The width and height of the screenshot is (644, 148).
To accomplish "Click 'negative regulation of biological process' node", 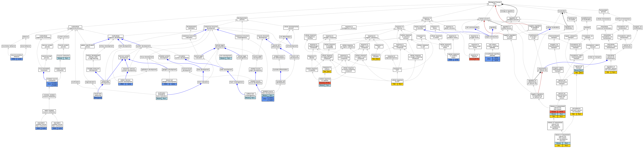I will point(535,28).
